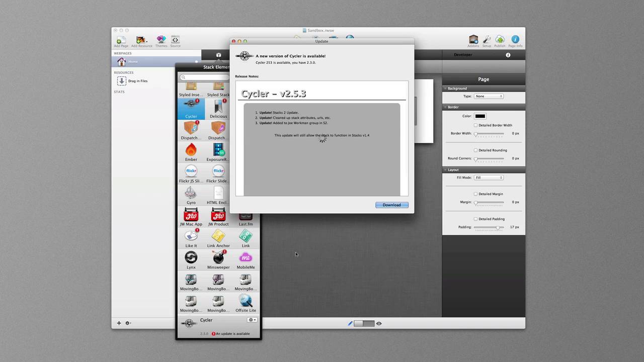
Task: Collapse the Background section
Action: (445, 88)
